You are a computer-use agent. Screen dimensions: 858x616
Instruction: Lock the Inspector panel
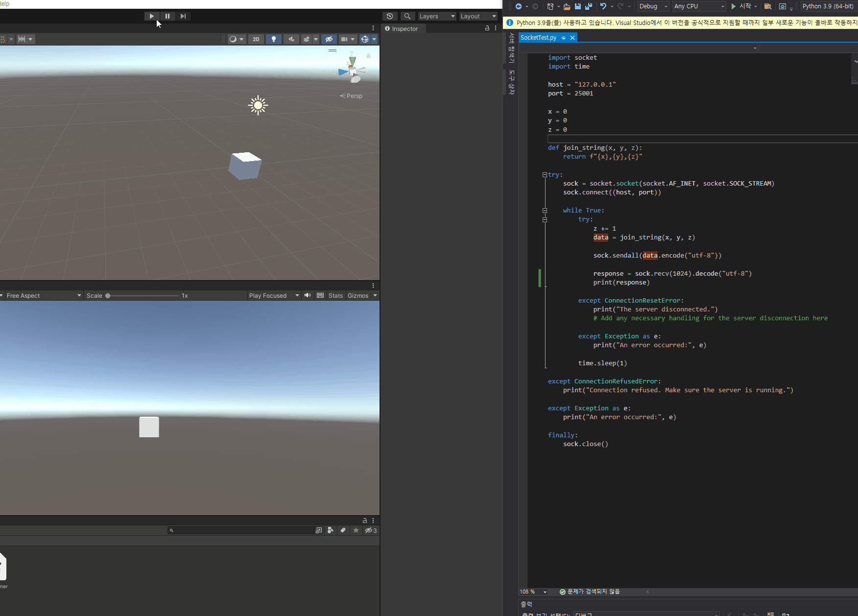pyautogui.click(x=487, y=28)
